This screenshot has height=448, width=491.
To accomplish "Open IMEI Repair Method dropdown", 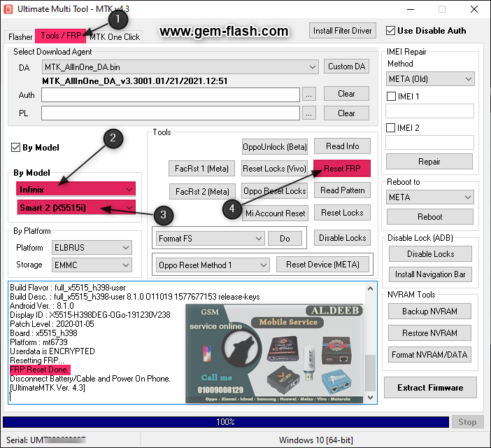I will click(x=430, y=79).
